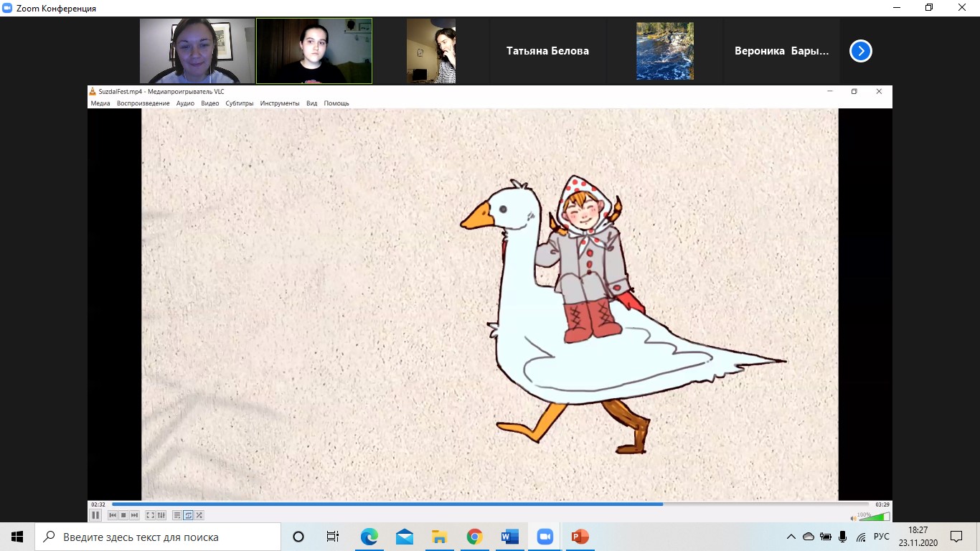Click the goose cartoon video area
The height and width of the screenshot is (551, 980).
(490, 304)
